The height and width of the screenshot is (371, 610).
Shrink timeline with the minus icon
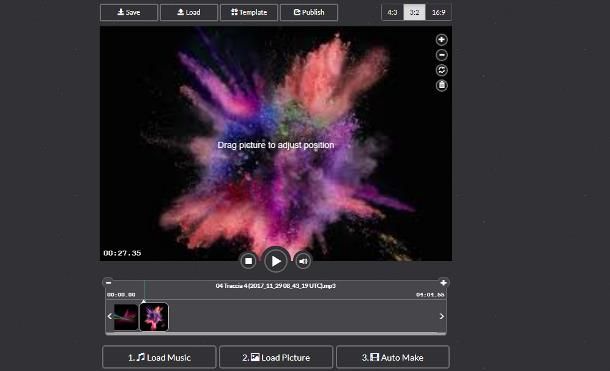109,283
